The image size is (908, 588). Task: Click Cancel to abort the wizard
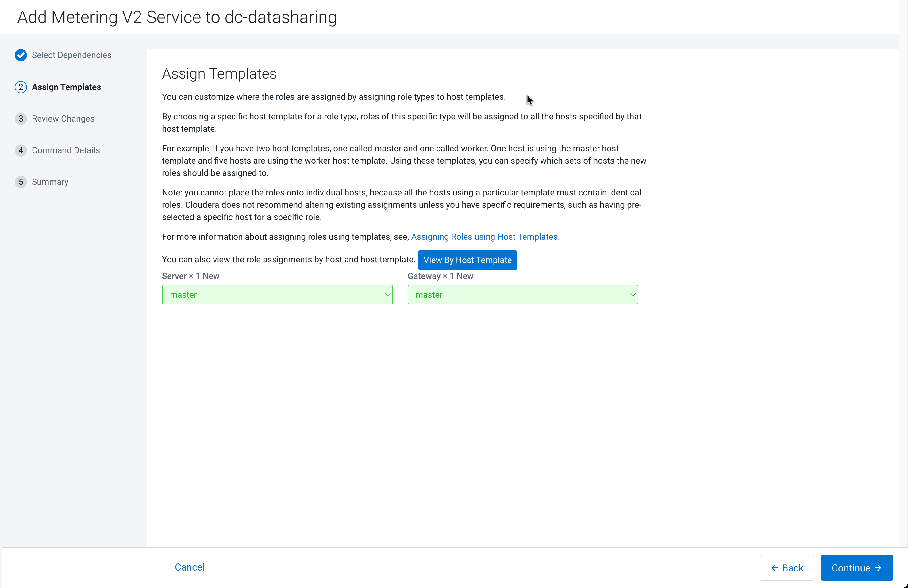point(189,567)
